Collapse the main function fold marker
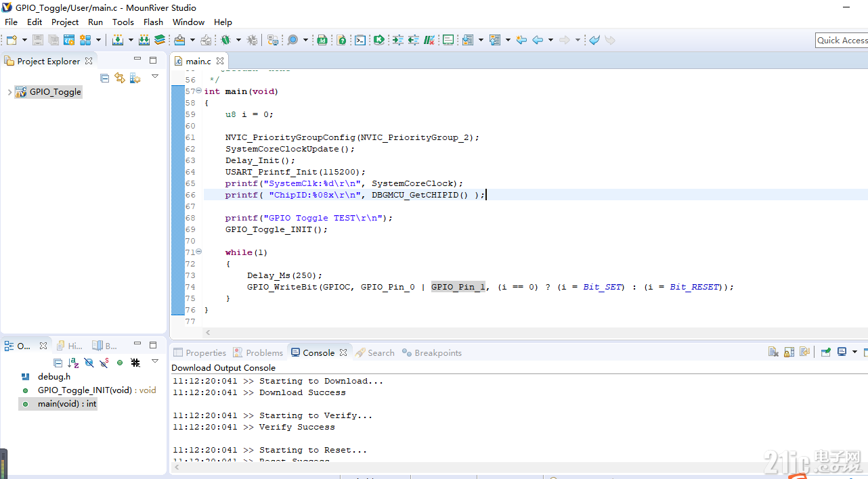The image size is (868, 479). point(199,91)
